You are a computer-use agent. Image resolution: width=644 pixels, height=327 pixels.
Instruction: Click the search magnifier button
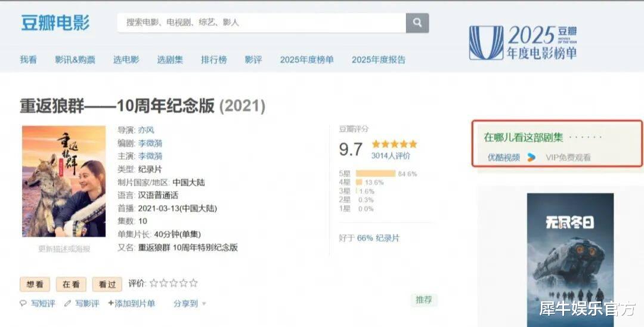pos(417,23)
